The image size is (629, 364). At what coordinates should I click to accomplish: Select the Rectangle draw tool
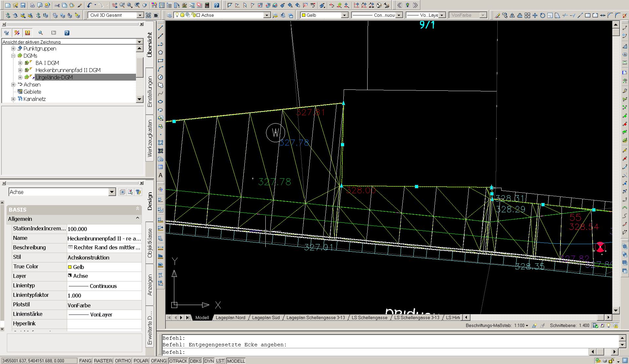[x=161, y=61]
